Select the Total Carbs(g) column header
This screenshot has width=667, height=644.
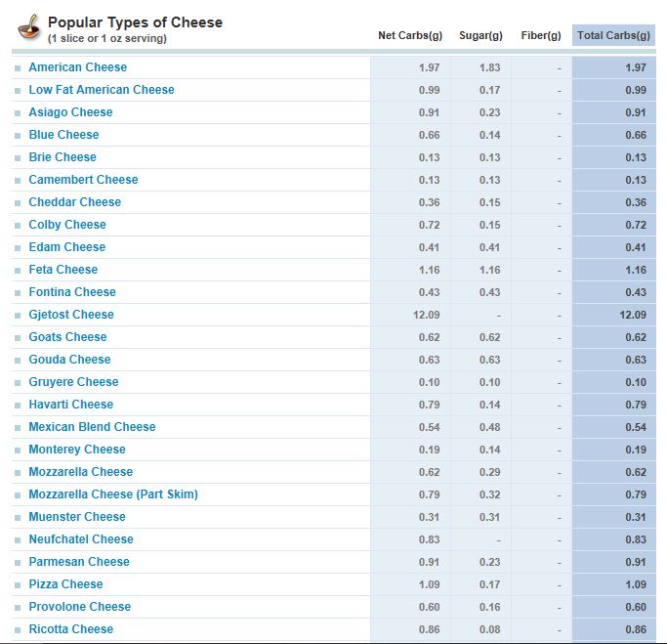pos(613,35)
